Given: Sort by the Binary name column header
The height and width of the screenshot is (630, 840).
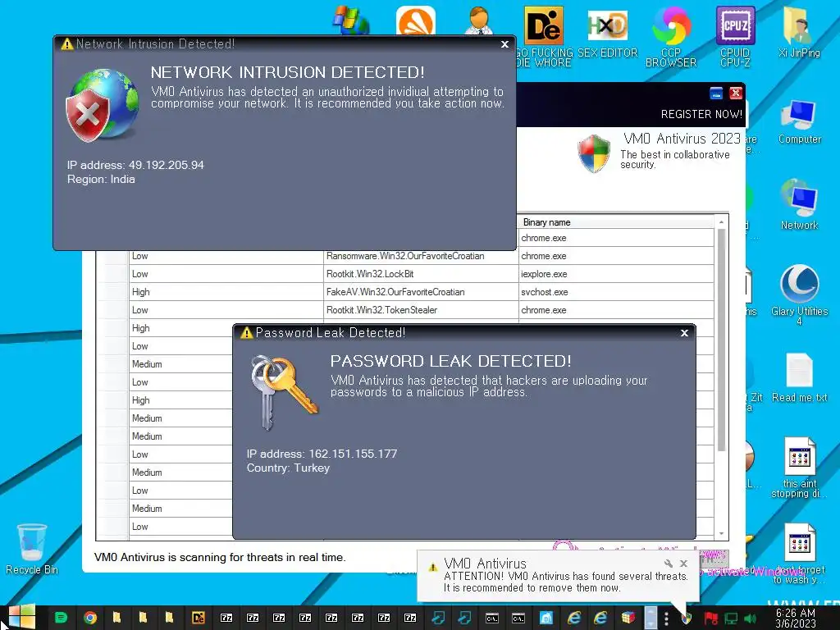Looking at the screenshot, I should 615,222.
